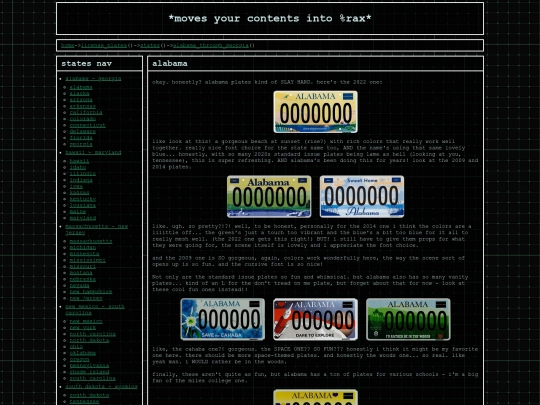Go to alabama in states nav
Viewport: 540px width, 405px height.
coord(81,87)
